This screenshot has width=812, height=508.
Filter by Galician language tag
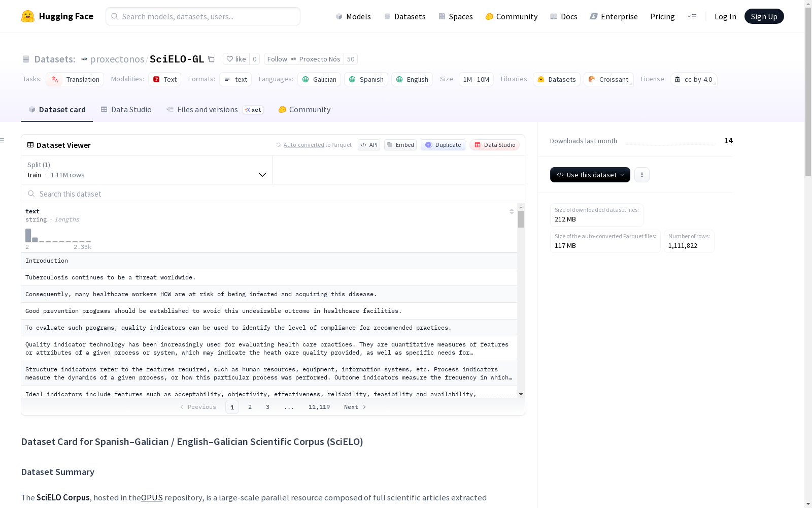point(319,79)
